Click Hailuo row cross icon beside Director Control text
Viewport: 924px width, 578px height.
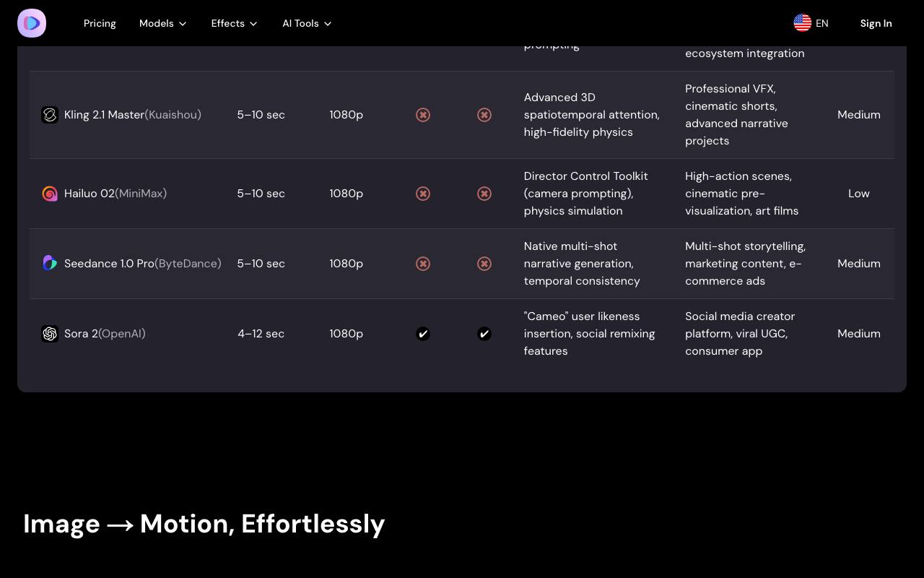click(484, 194)
